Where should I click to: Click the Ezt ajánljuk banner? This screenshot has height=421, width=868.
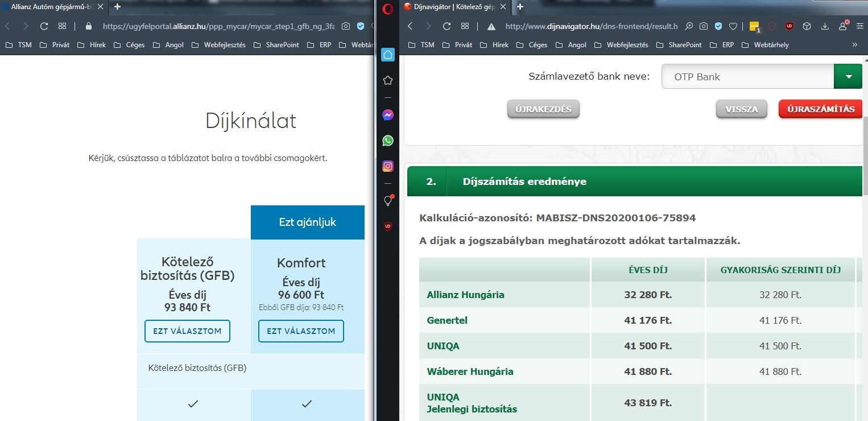click(x=308, y=222)
